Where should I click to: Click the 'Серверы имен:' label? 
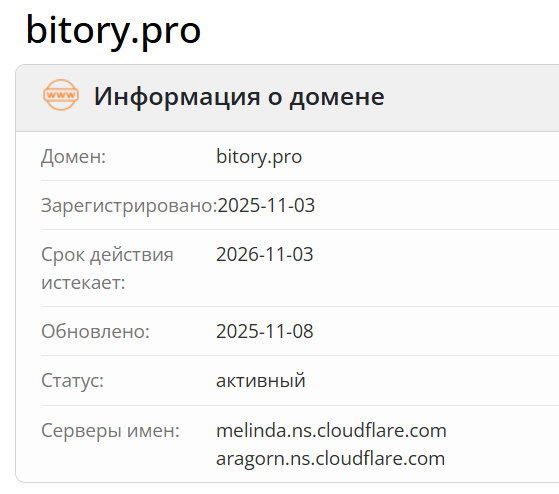pyautogui.click(x=110, y=431)
